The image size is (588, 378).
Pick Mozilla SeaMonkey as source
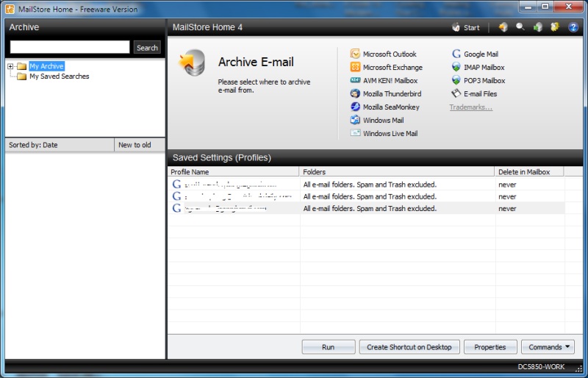tap(384, 107)
